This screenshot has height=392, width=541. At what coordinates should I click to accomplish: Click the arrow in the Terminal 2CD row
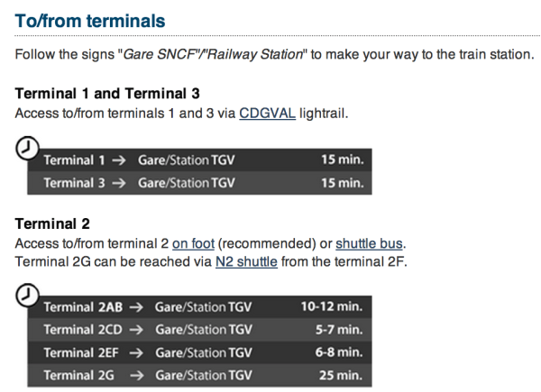(136, 330)
